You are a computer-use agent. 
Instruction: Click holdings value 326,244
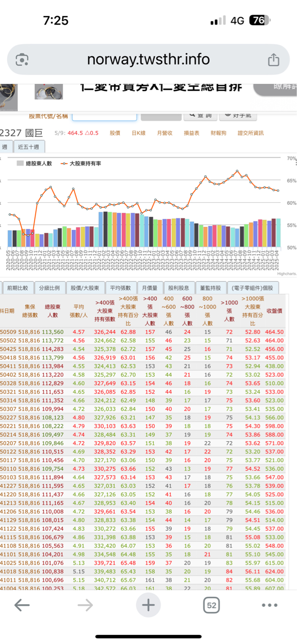point(105,332)
